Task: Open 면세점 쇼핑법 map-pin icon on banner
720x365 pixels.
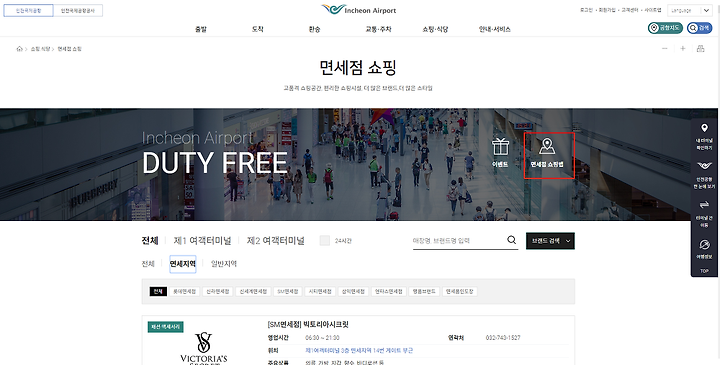Action: pyautogui.click(x=547, y=147)
